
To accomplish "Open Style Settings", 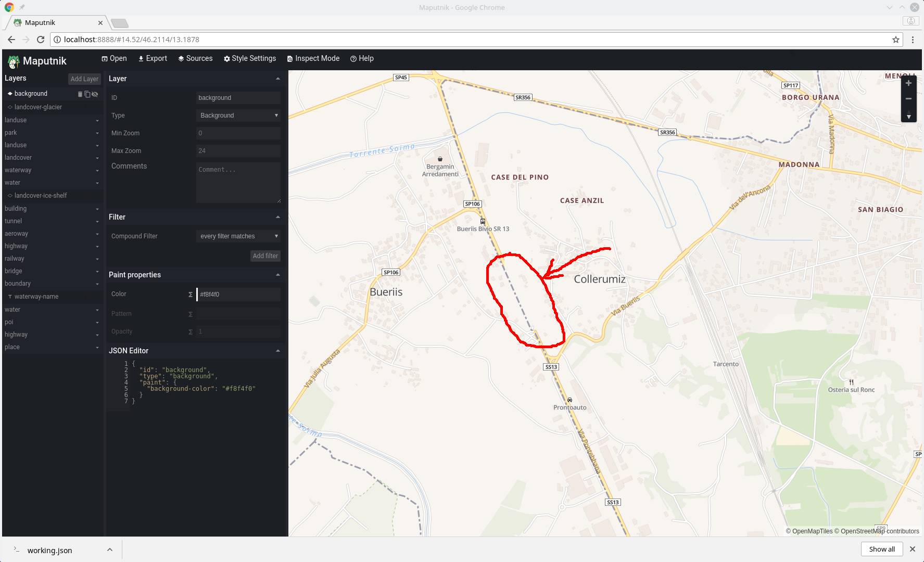I will point(250,58).
